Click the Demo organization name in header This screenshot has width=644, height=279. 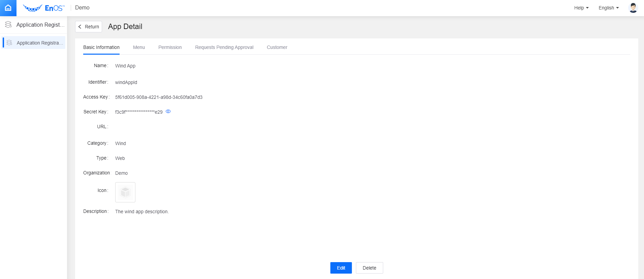coord(82,8)
